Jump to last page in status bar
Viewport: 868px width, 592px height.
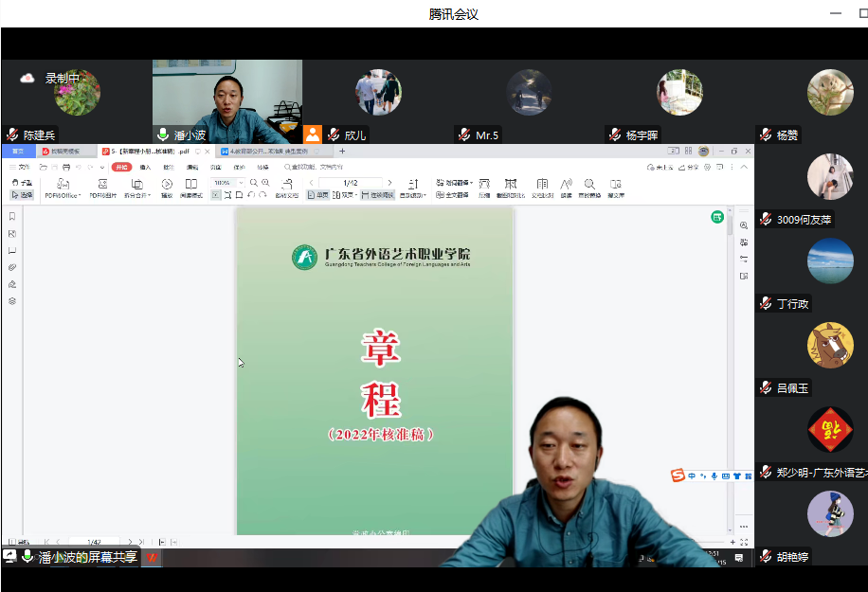point(141,542)
